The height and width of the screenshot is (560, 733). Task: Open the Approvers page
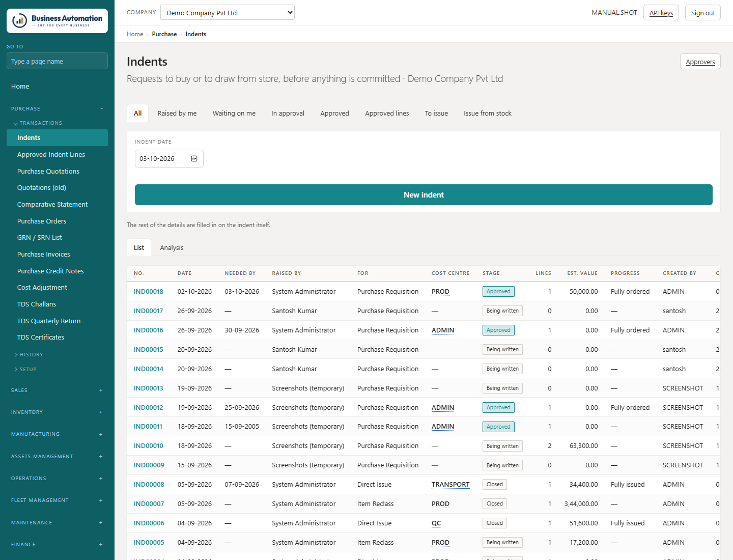700,62
